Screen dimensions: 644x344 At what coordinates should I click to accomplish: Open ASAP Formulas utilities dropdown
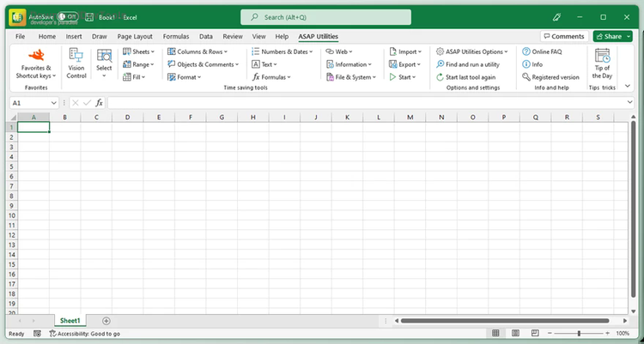(271, 77)
